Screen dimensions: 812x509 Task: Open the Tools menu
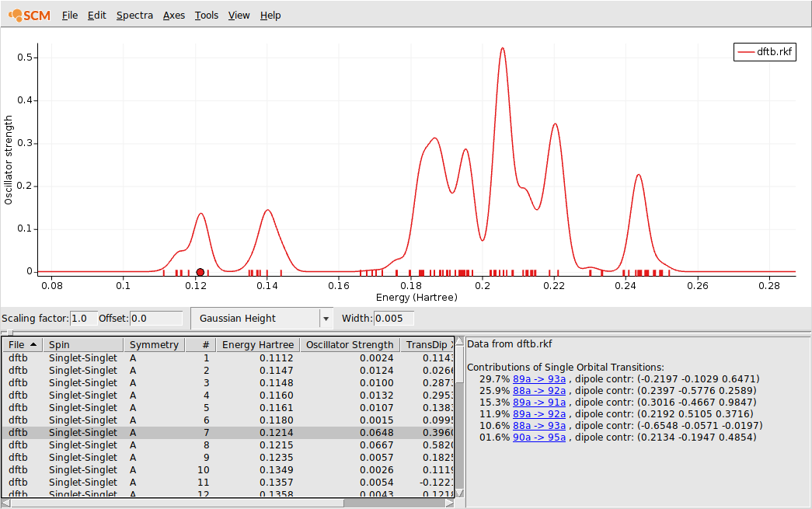(206, 15)
